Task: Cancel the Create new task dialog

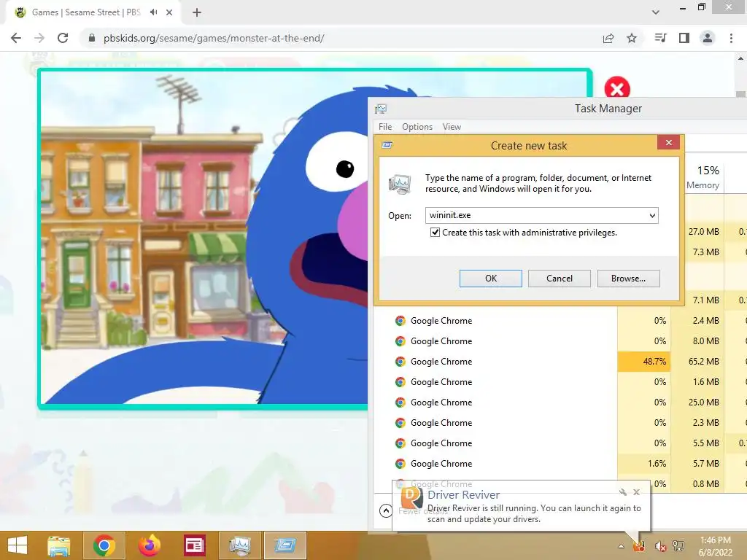Action: tap(560, 279)
